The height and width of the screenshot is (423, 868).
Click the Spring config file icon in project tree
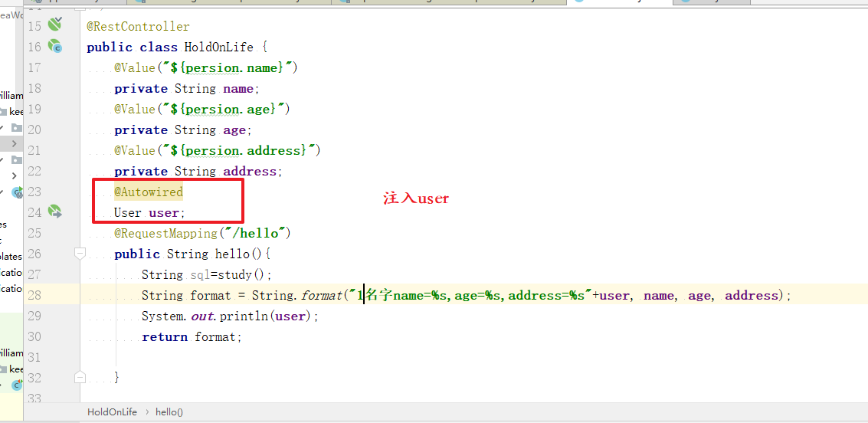click(x=18, y=192)
